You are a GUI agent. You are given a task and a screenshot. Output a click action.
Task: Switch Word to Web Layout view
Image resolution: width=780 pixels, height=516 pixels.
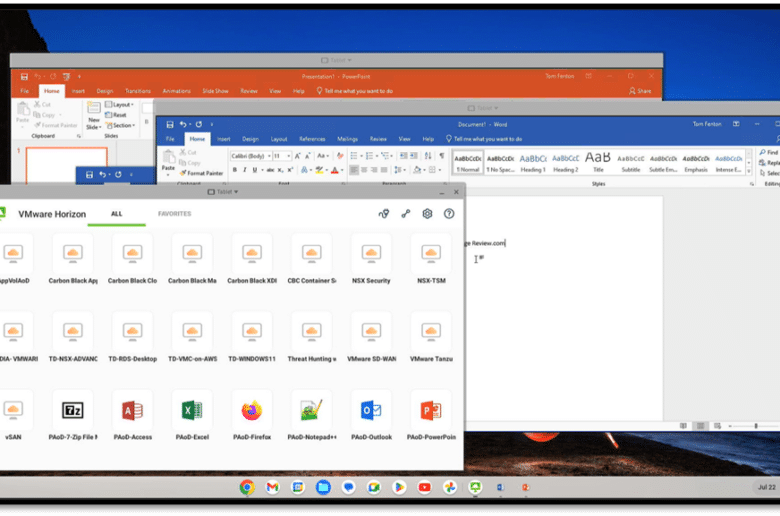tap(717, 426)
